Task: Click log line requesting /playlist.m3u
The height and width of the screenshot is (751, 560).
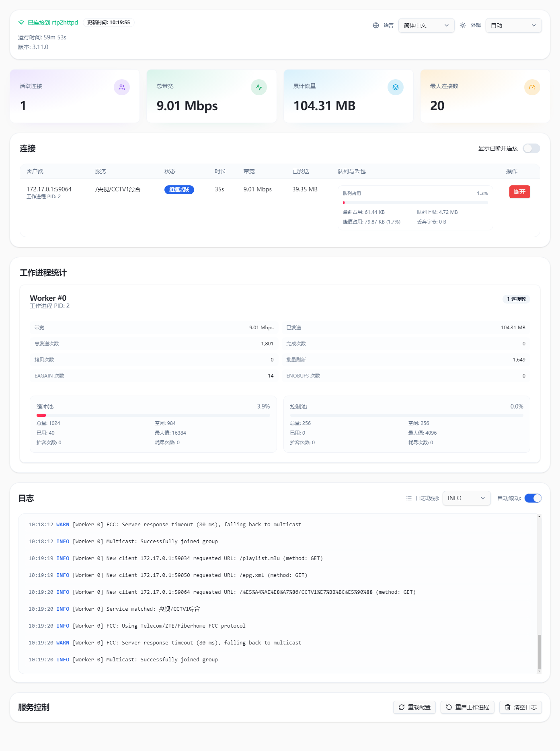Action: (x=176, y=558)
